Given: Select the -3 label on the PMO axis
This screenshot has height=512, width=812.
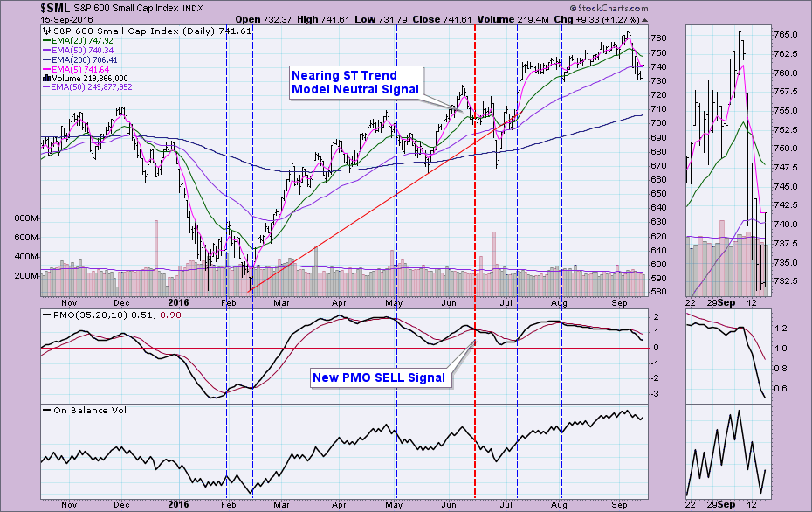Looking at the screenshot, I should coord(655,394).
